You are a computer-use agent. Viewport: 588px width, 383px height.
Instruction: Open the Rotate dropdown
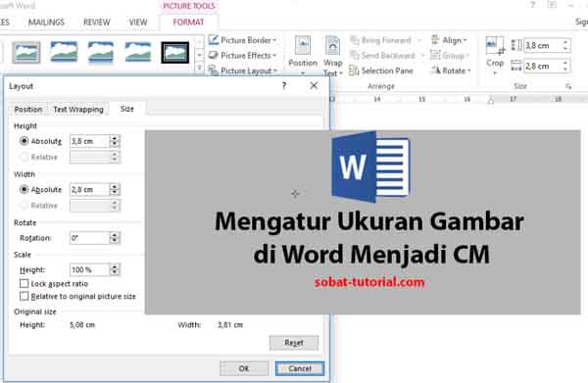[451, 71]
